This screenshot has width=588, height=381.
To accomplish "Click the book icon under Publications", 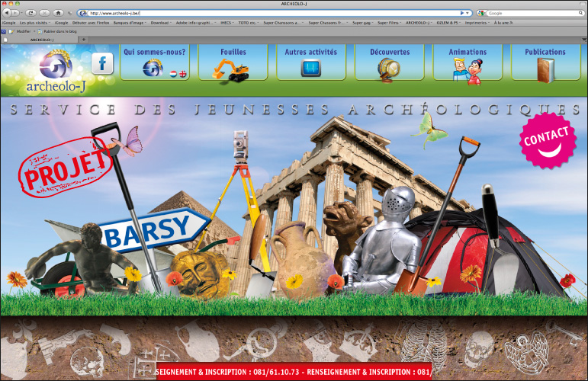I will (545, 70).
